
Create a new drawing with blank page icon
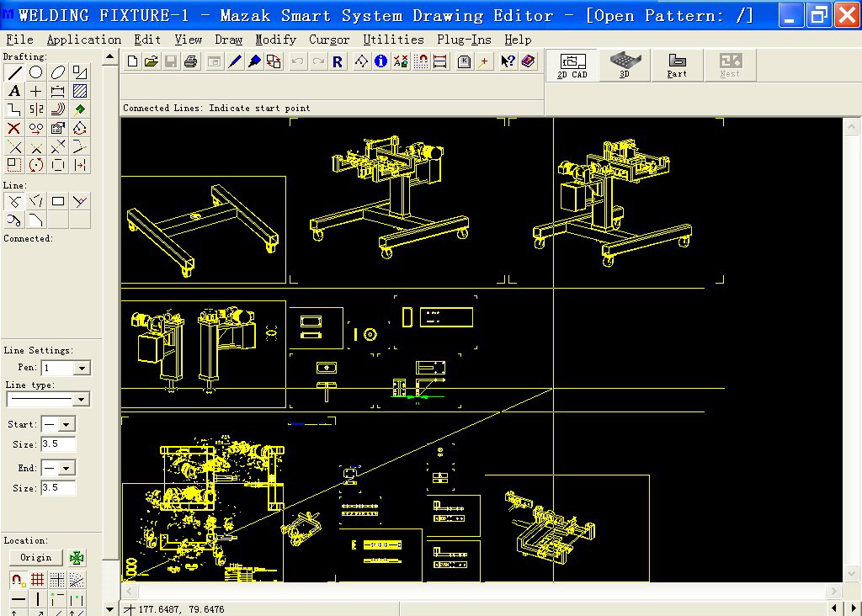point(132,61)
